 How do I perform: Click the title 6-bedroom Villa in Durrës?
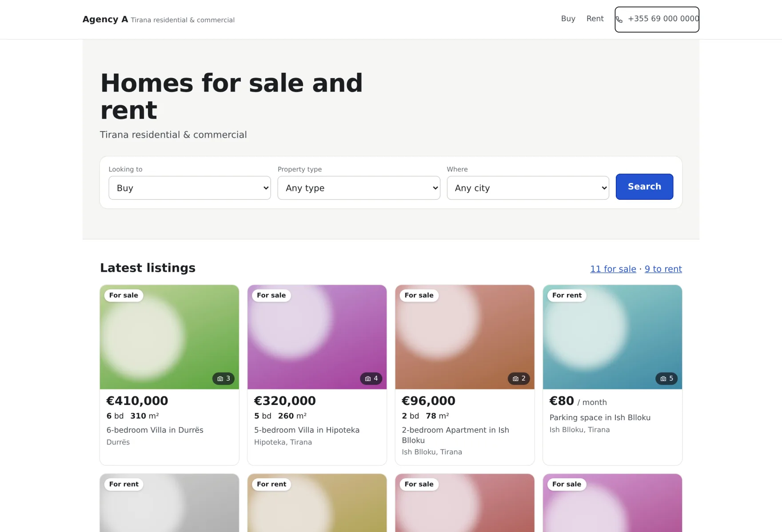click(155, 430)
